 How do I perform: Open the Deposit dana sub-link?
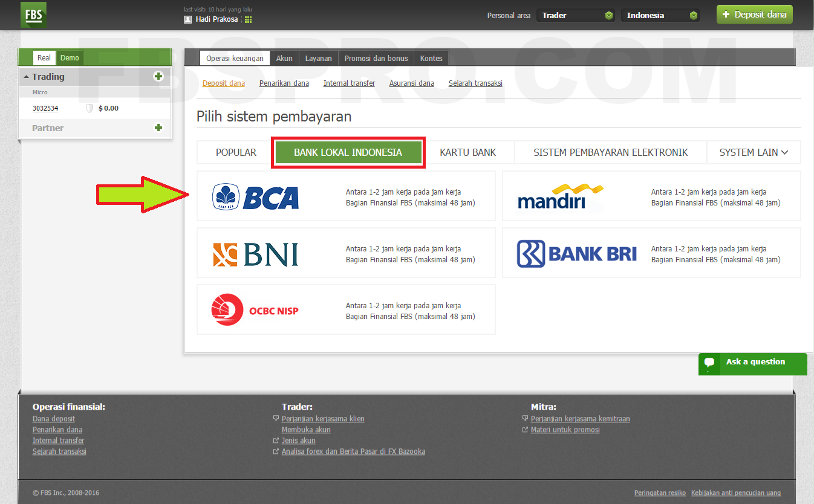[x=224, y=83]
